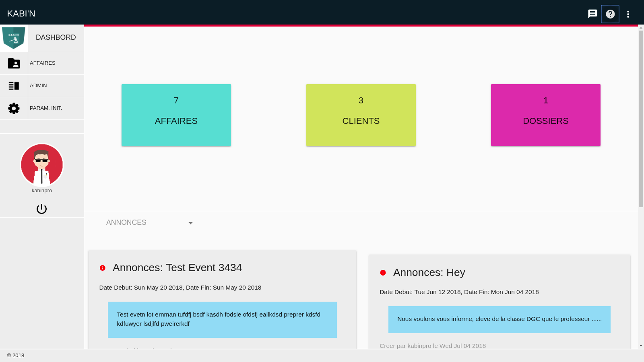Open the 7 Affaires card
644x362 pixels.
click(176, 115)
